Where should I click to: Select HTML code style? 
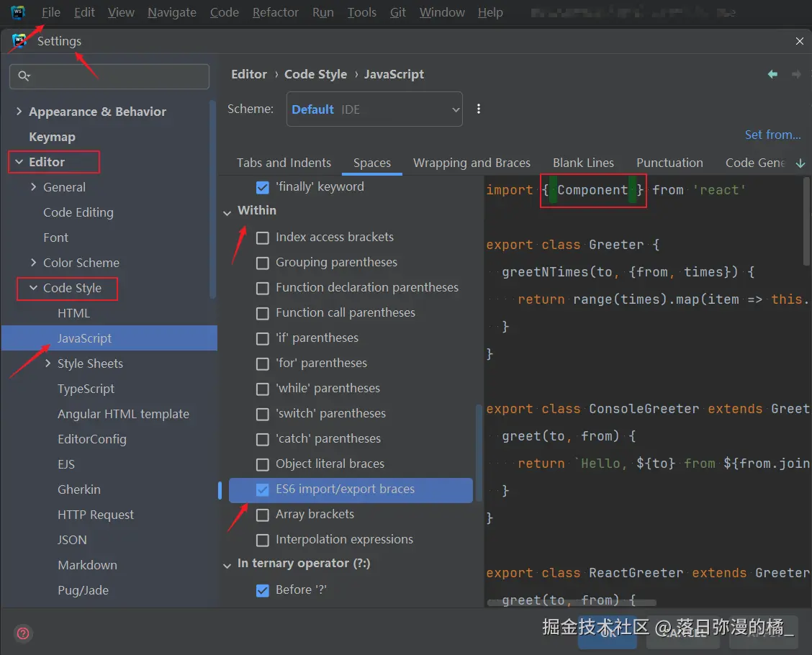73,313
